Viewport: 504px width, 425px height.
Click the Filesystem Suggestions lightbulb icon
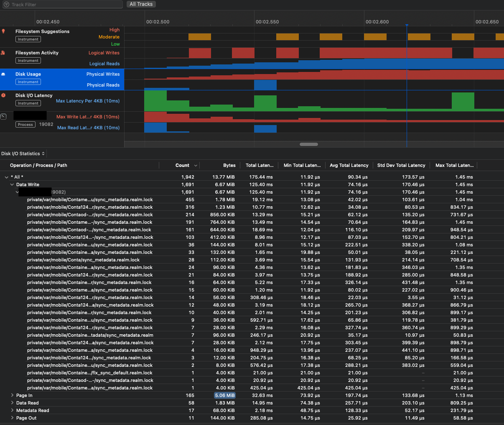coord(4,31)
